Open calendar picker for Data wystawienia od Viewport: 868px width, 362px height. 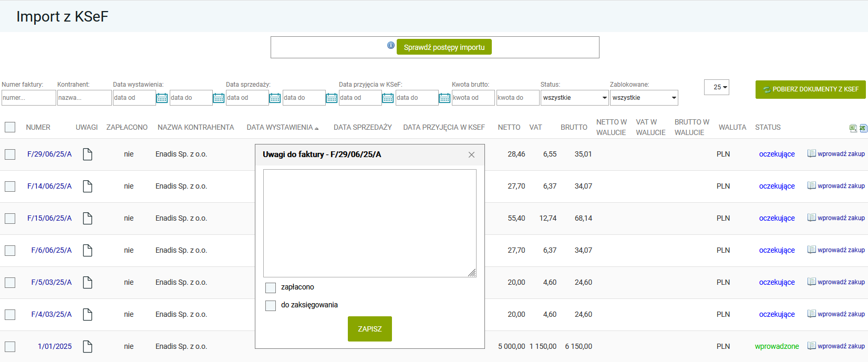(x=162, y=98)
